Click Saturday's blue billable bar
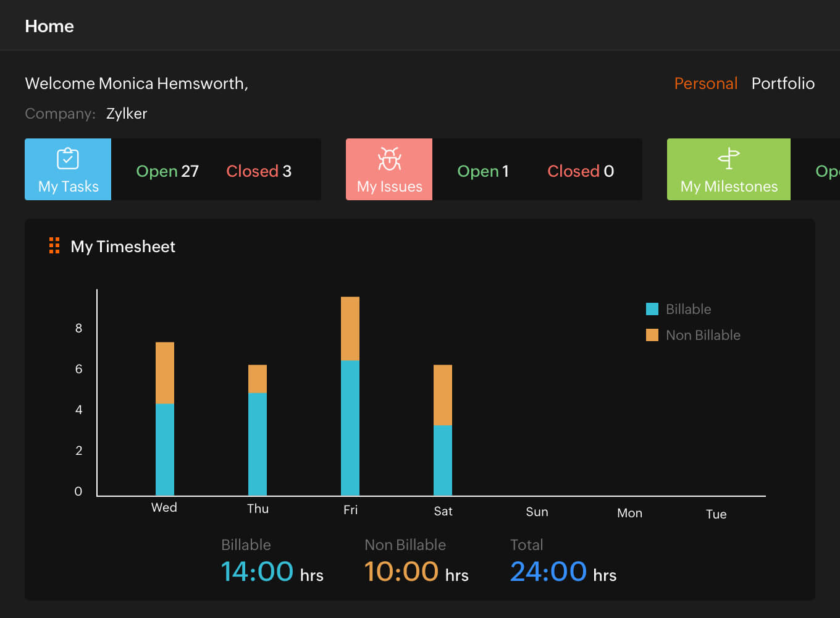Screen dimensions: 840x618 pyautogui.click(x=443, y=460)
